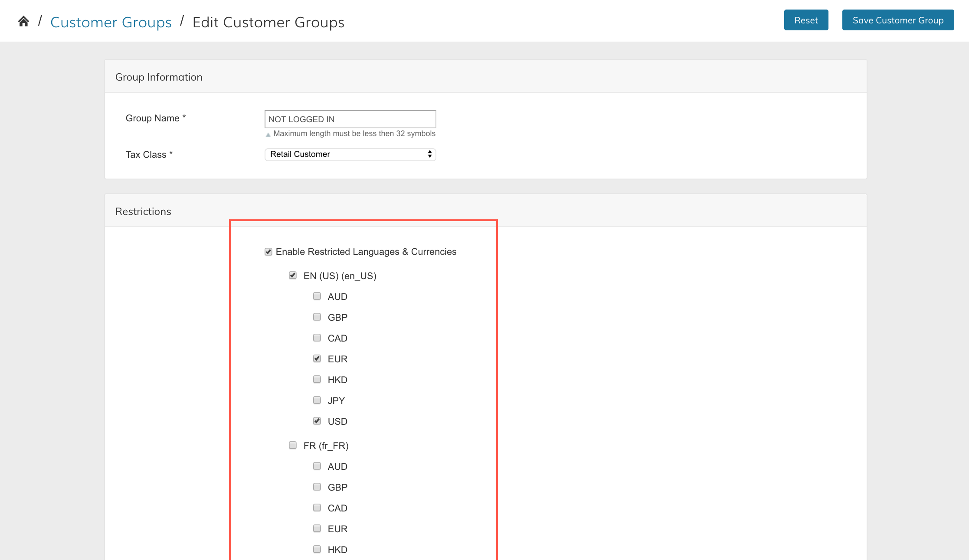This screenshot has height=560, width=969.
Task: Tick GBP currency under FR (fr_FR)
Action: tap(317, 487)
